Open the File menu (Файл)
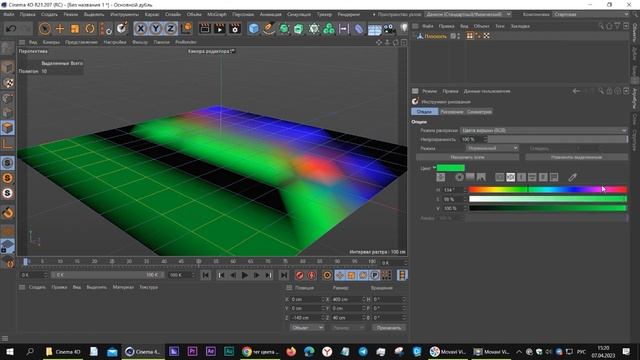This screenshot has width=640, height=360. pyautogui.click(x=9, y=14)
